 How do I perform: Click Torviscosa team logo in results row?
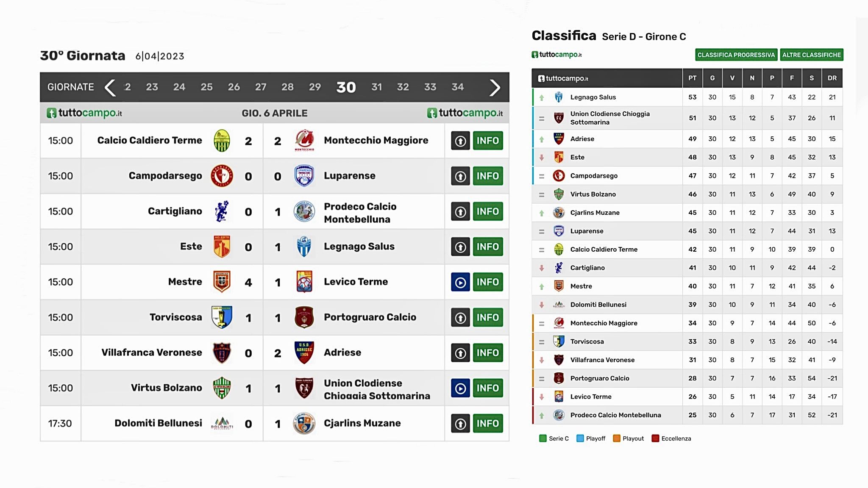[x=222, y=317]
